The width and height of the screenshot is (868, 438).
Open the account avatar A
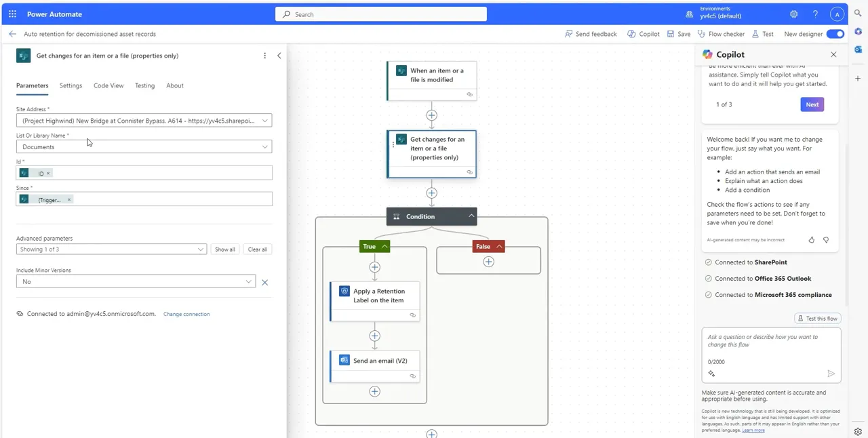[837, 14]
